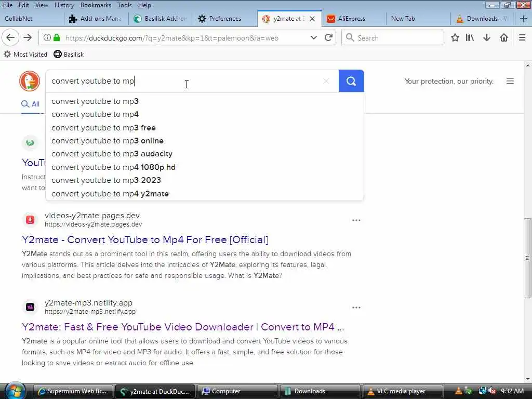Click the volume muted tray icon
The image size is (532, 399).
[x=493, y=391]
